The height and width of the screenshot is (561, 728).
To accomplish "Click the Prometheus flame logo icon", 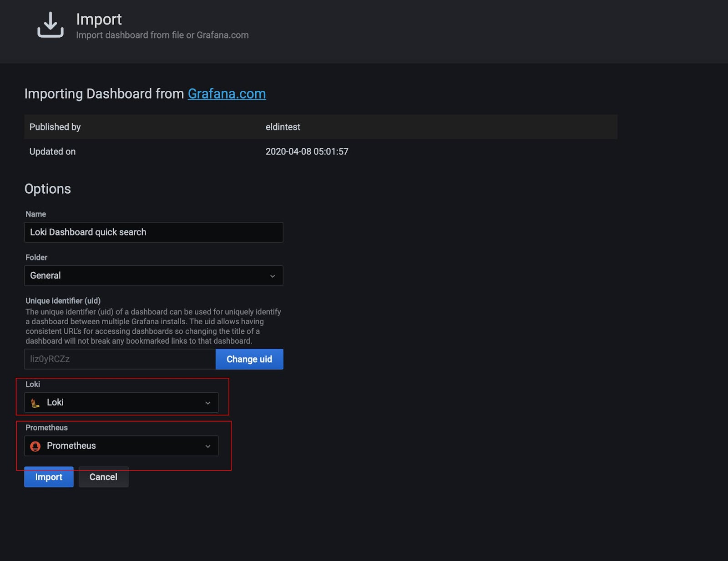I will tap(35, 446).
